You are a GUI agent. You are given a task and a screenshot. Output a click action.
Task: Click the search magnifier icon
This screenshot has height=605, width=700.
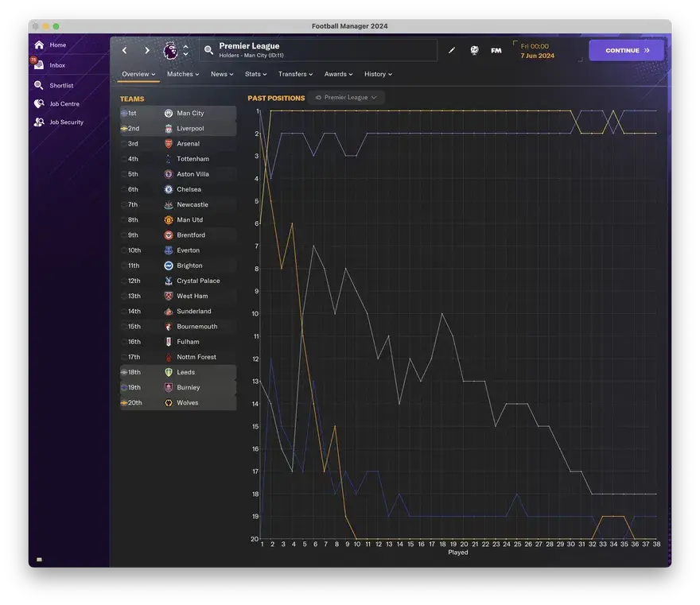click(208, 50)
